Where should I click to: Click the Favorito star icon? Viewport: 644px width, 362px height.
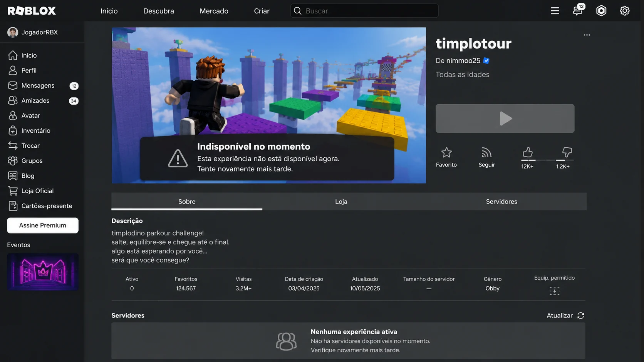tap(446, 152)
